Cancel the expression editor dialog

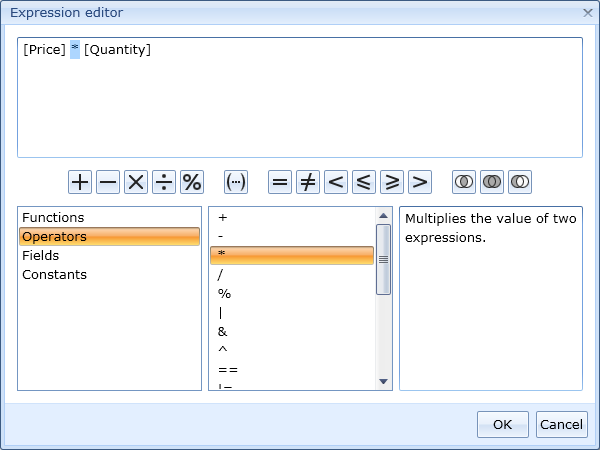coord(562,424)
